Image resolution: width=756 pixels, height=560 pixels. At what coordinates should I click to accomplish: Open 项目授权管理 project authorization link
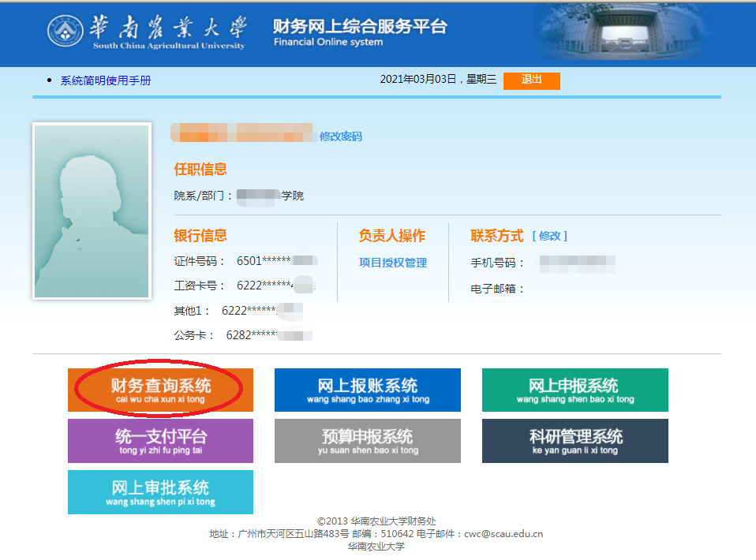click(393, 263)
